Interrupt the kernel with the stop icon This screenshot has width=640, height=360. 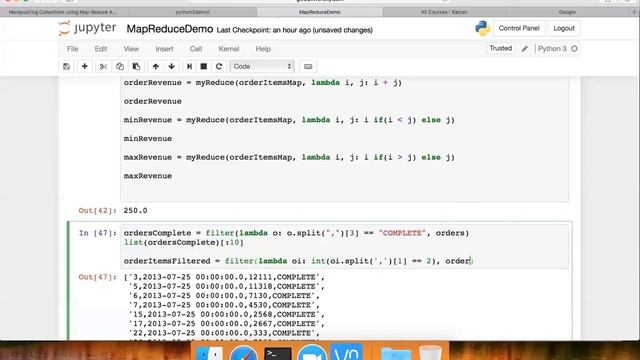(x=204, y=67)
